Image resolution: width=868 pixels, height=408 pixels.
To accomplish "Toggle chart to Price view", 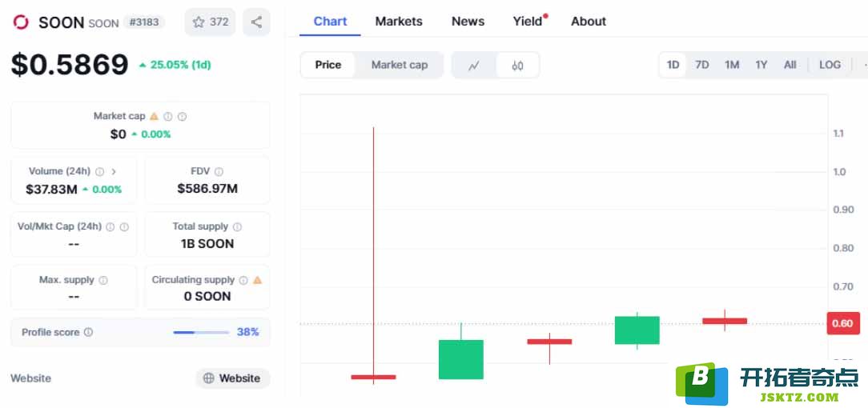I will tap(328, 66).
